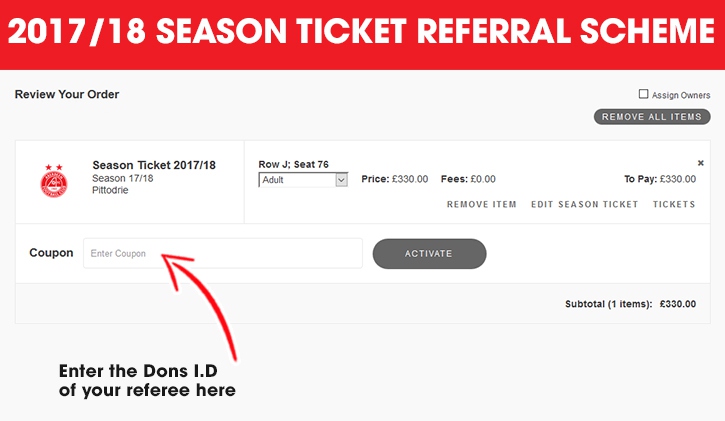Click the ACTIVATE coupon button
The image size is (725, 421).
[429, 254]
